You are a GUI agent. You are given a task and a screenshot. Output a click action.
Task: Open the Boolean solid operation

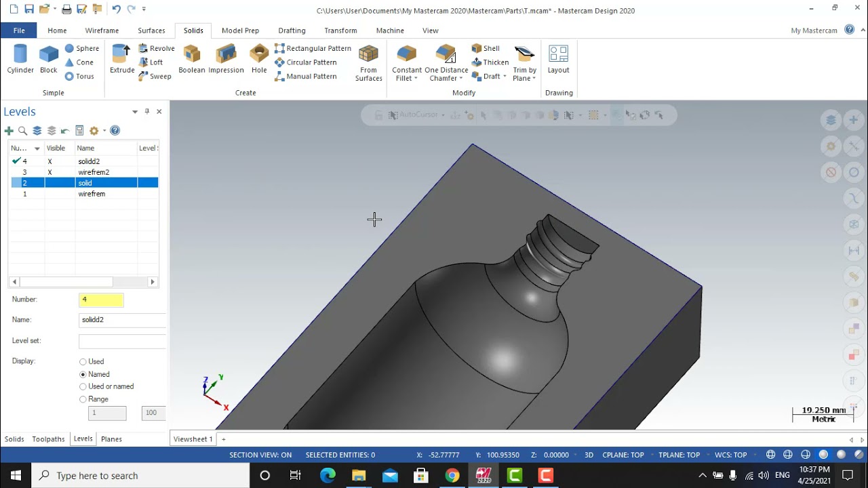pyautogui.click(x=192, y=59)
